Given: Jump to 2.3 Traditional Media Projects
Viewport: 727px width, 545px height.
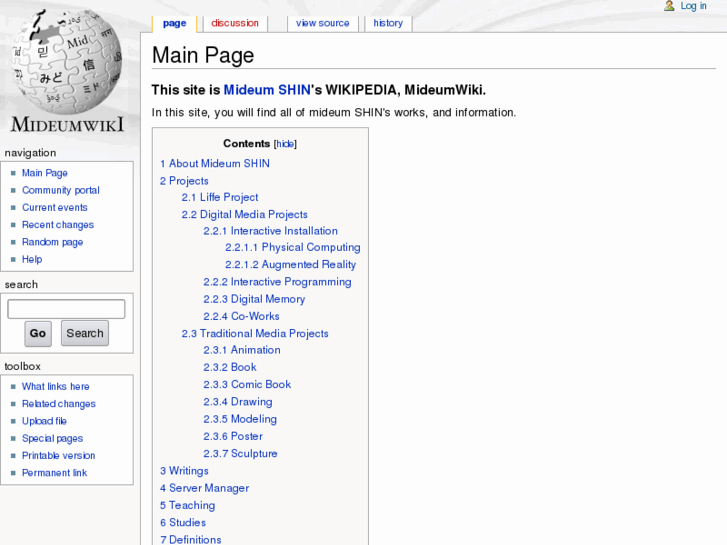Looking at the screenshot, I should [x=255, y=333].
